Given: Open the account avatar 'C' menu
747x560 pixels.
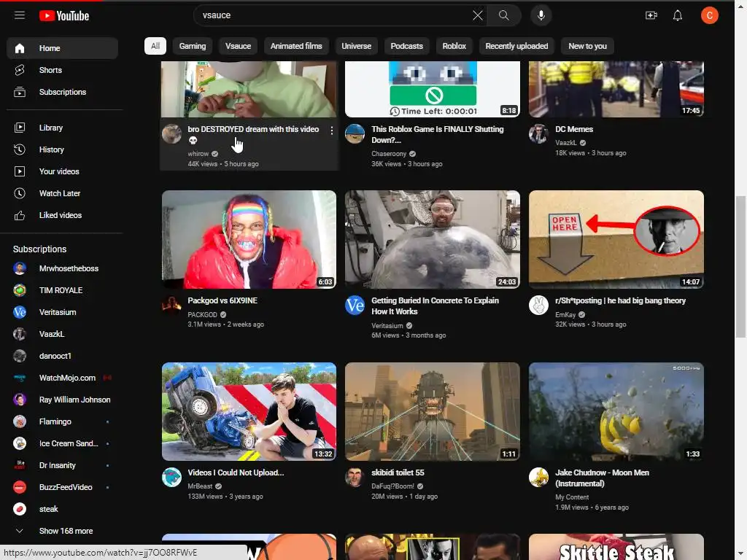Looking at the screenshot, I should (709, 15).
